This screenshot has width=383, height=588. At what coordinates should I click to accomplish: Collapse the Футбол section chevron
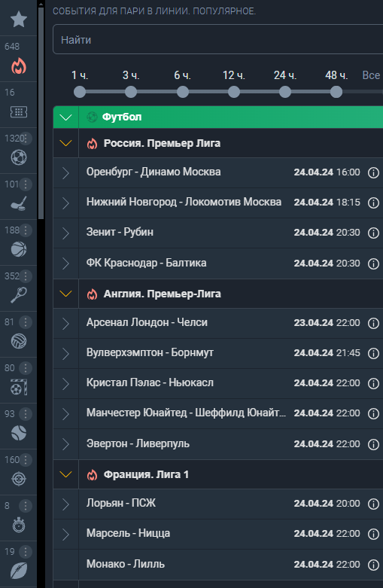coord(65,117)
